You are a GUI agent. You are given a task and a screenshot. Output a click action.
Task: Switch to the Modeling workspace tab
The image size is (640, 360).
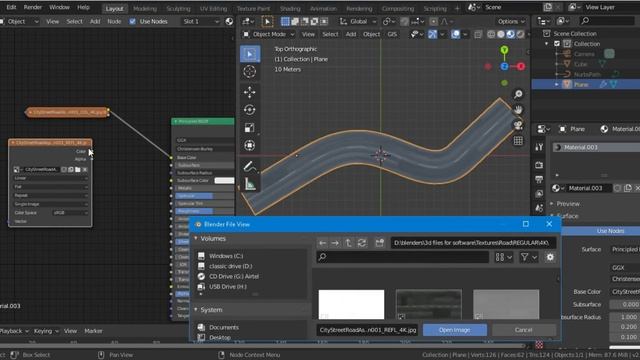(145, 9)
